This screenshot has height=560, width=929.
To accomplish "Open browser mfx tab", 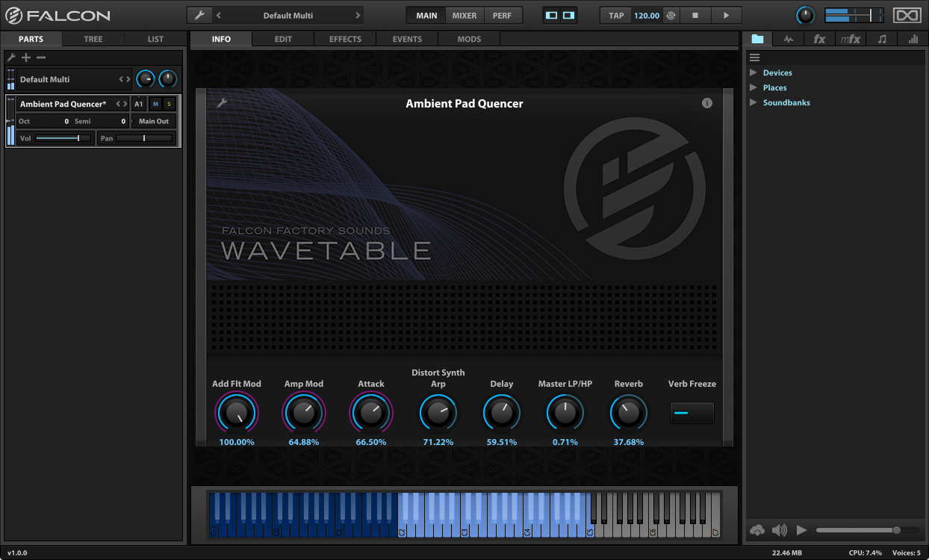I will click(x=851, y=39).
